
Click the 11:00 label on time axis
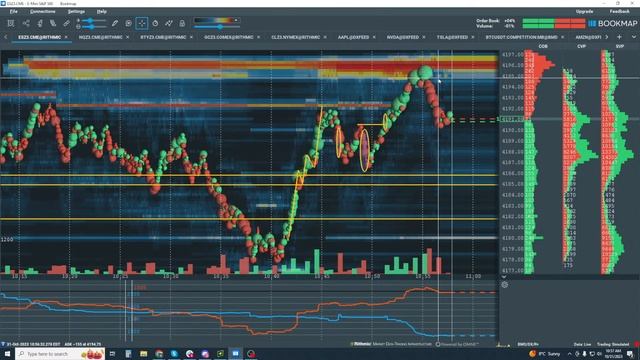coord(473,277)
